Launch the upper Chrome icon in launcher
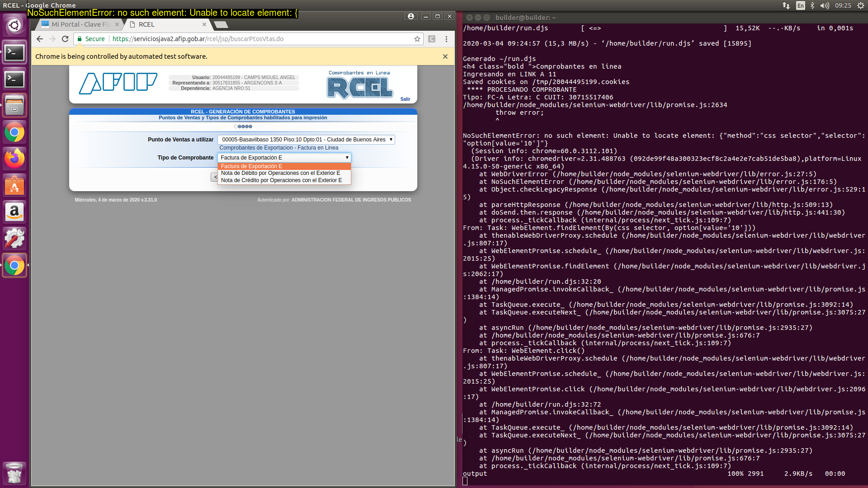The height and width of the screenshot is (488, 868). [14, 132]
